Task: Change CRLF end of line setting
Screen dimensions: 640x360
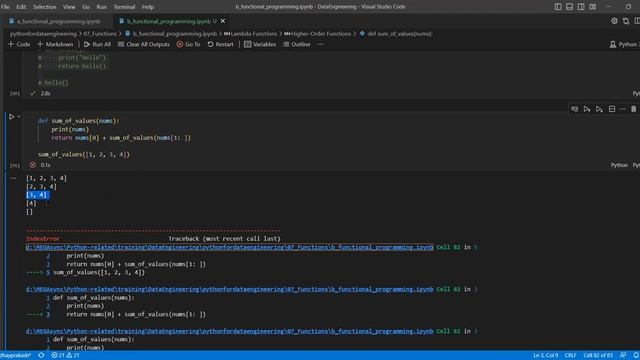Action: click(570, 356)
